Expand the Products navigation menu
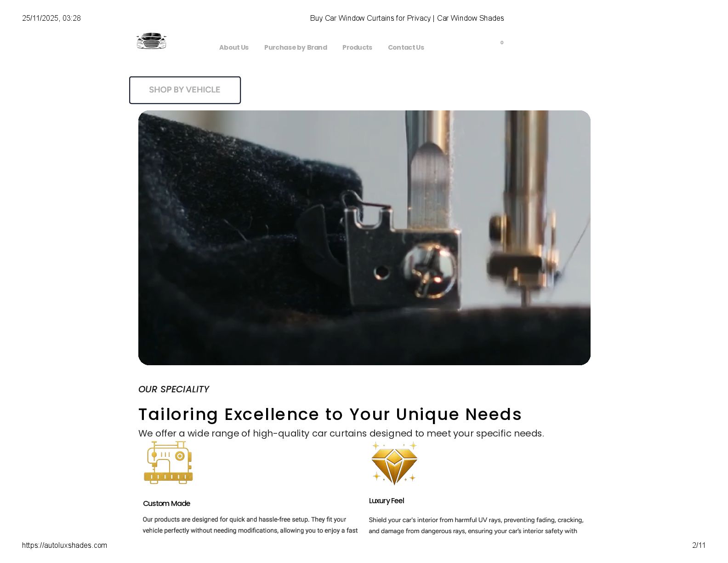The height and width of the screenshot is (563, 728). coord(357,47)
